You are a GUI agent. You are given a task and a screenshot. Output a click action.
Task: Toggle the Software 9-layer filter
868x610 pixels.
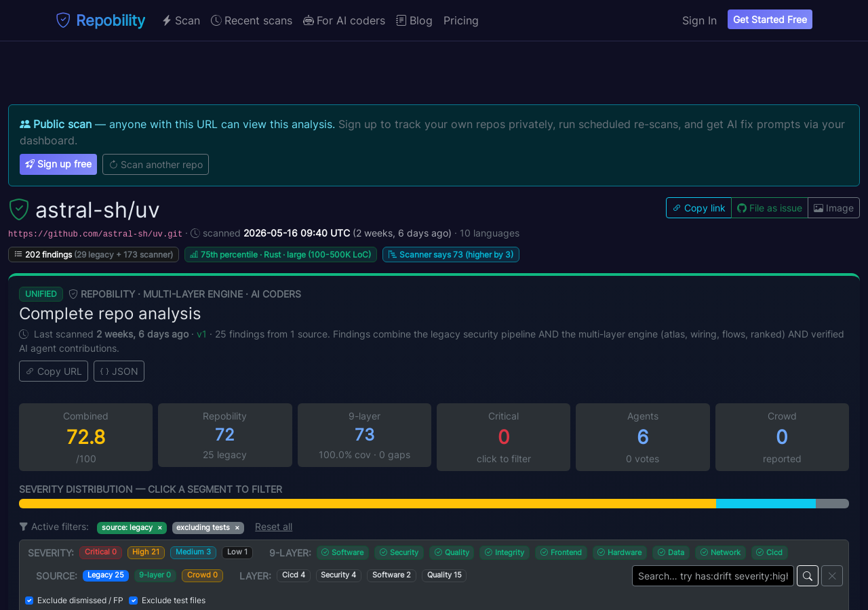click(343, 552)
